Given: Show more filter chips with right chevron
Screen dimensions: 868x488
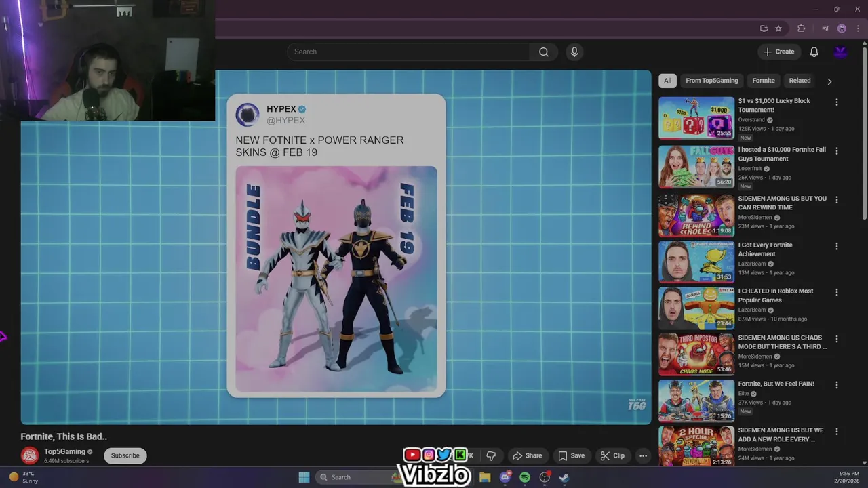Looking at the screenshot, I should pyautogui.click(x=829, y=81).
